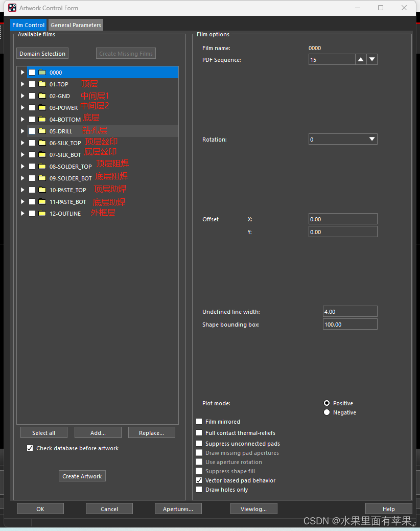
Task: Click the folder icon next to 06-SILK_TOP
Action: tap(42, 143)
